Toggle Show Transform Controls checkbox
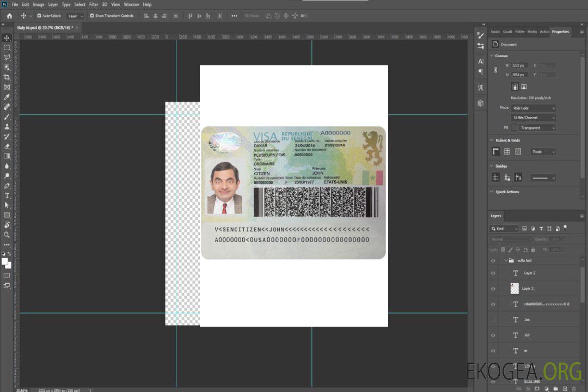Viewport: 588px width, 392px height. point(92,16)
